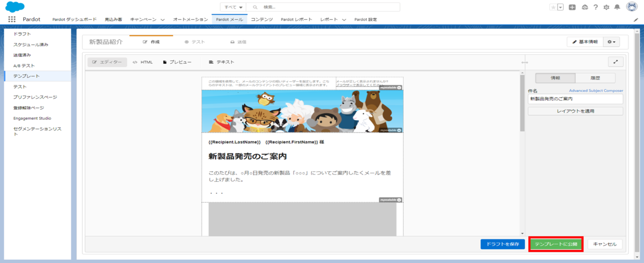
Task: Open the global actions plus icon
Action: click(x=572, y=7)
